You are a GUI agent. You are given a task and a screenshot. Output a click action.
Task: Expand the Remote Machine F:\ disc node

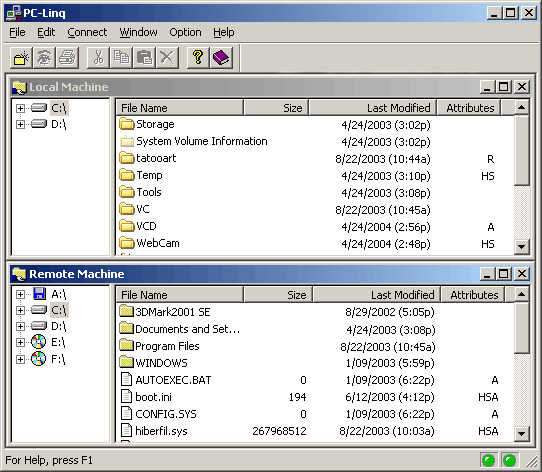pyautogui.click(x=20, y=359)
